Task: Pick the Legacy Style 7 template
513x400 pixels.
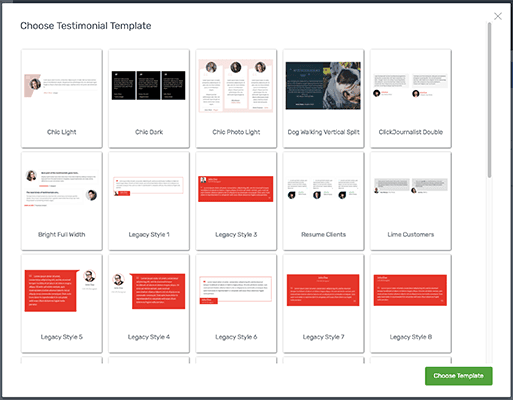Action: (323, 304)
